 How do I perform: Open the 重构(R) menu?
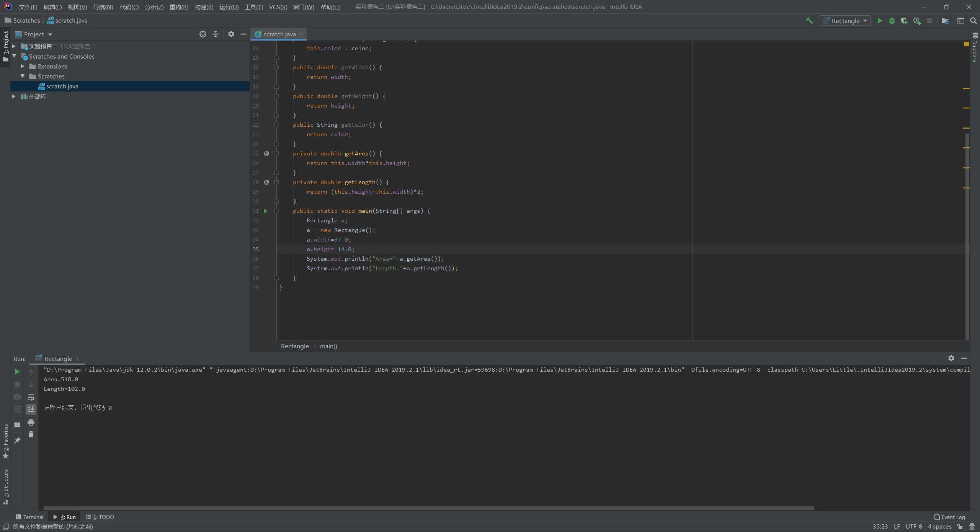coord(179,7)
